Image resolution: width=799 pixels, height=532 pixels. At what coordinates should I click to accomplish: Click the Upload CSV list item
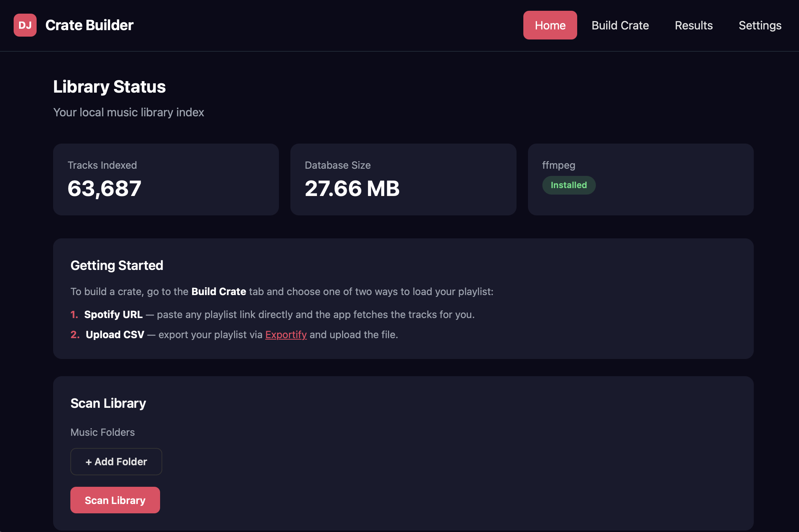pos(115,334)
